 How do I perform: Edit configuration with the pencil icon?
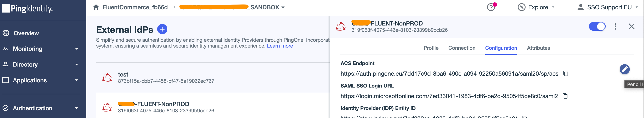pos(624,69)
